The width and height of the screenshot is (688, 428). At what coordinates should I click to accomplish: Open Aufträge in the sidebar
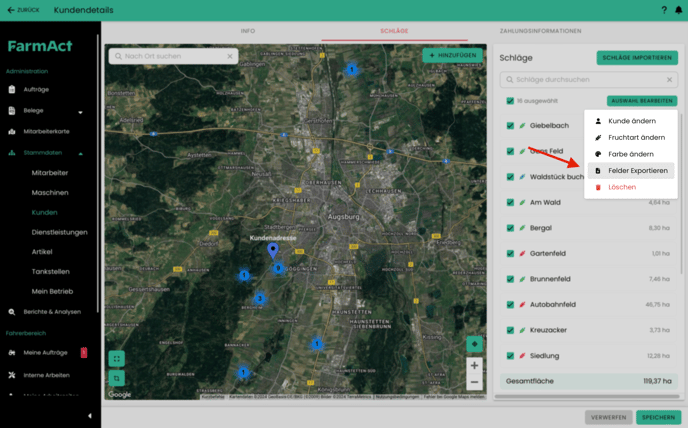[x=36, y=90]
